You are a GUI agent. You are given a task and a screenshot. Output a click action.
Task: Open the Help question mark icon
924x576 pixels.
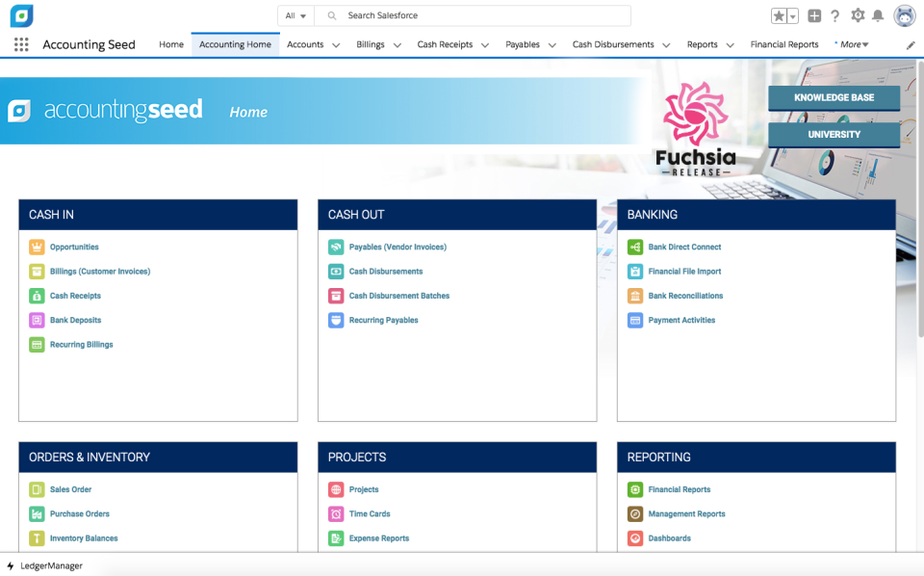[x=835, y=16]
